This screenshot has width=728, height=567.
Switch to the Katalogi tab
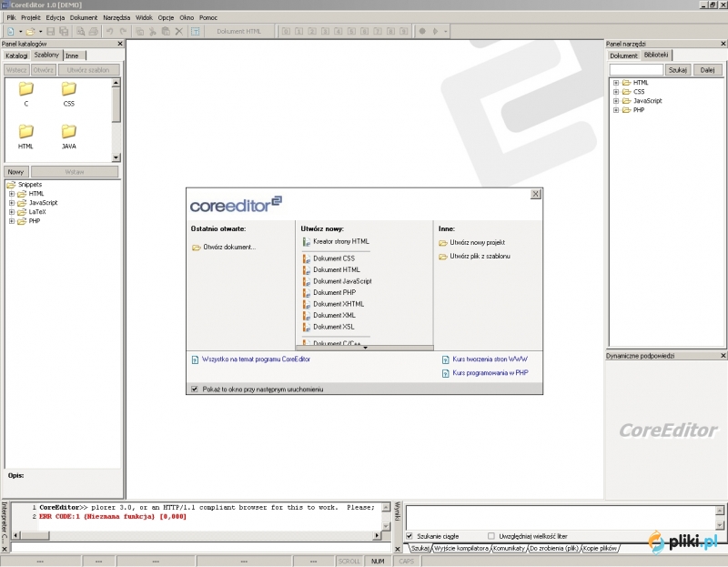[16, 56]
